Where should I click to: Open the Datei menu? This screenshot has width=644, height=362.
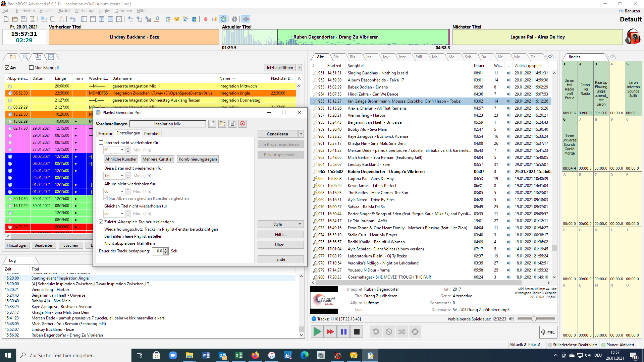[7, 11]
